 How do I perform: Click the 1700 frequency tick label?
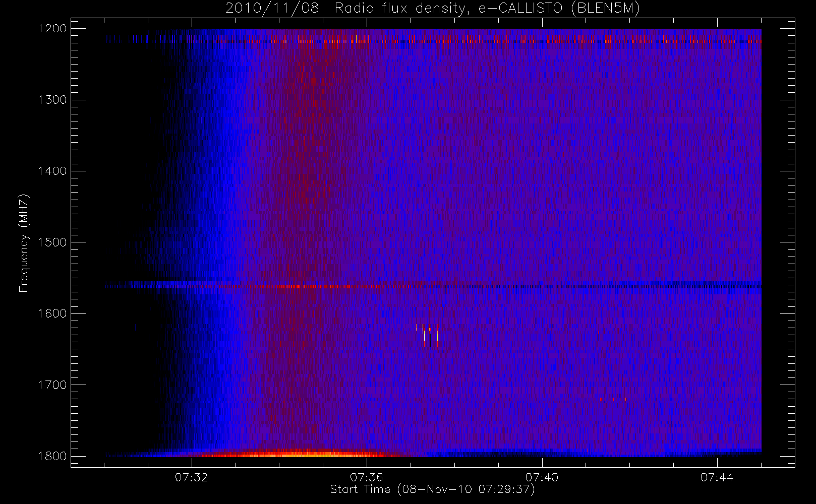tap(52, 385)
